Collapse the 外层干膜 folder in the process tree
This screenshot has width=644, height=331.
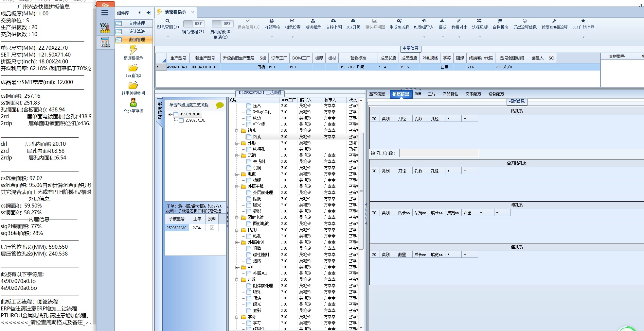point(237,187)
